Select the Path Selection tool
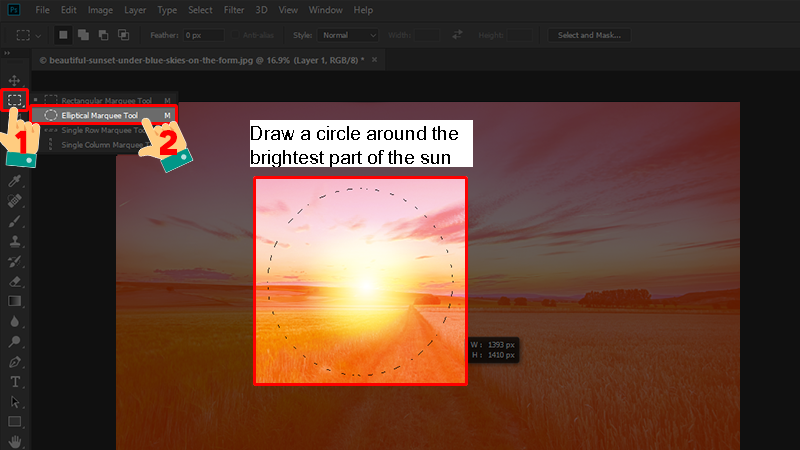 click(14, 402)
